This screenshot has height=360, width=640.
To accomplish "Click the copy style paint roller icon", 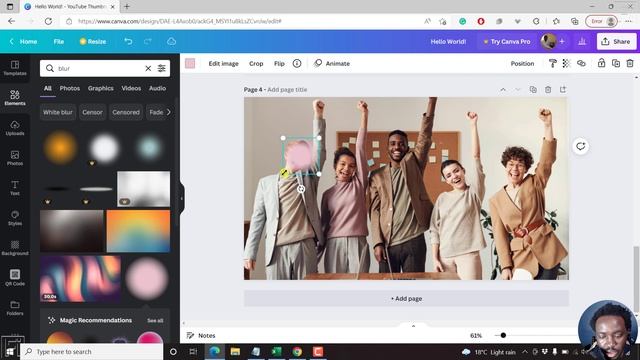I will pos(553,63).
